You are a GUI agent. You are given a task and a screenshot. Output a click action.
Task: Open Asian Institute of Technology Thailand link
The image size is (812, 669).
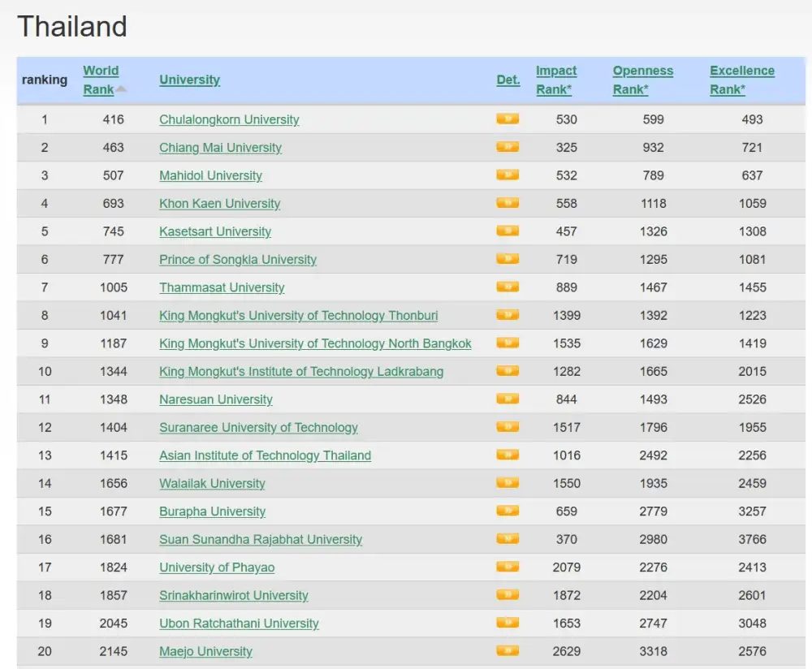(x=265, y=455)
